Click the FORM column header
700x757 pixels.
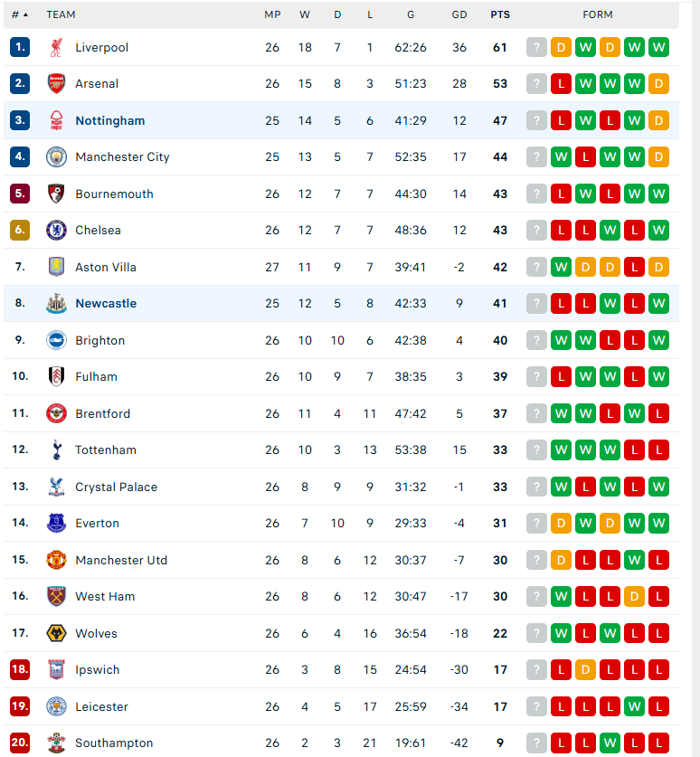[598, 14]
